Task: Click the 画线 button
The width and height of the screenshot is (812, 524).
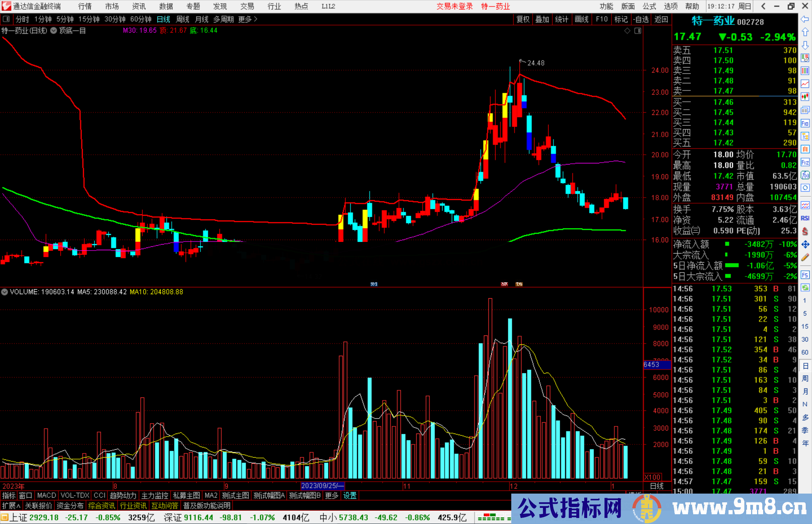Action: [x=582, y=19]
